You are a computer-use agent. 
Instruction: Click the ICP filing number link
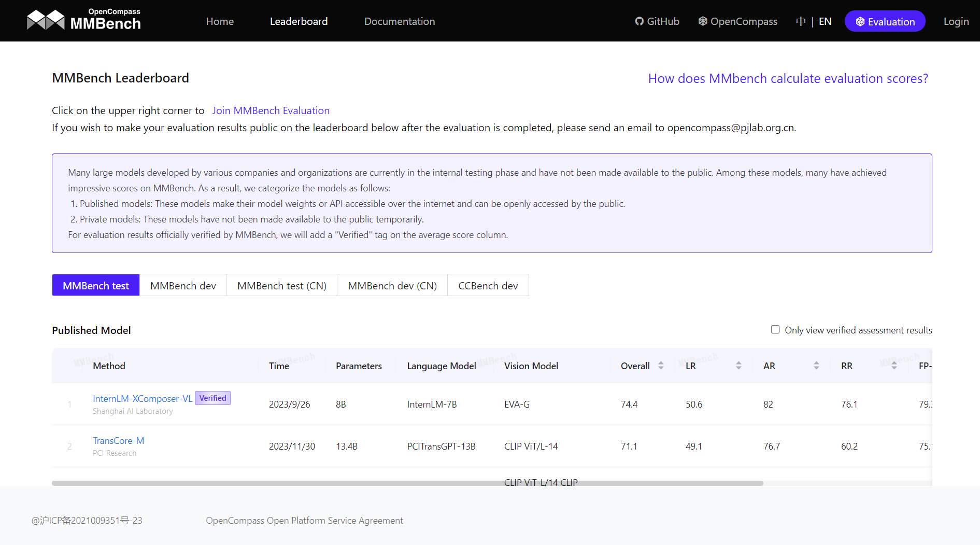click(x=87, y=520)
